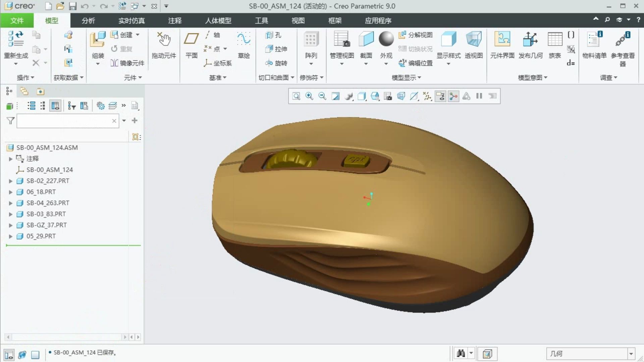Click the Family Table (族表) icon

click(554, 40)
